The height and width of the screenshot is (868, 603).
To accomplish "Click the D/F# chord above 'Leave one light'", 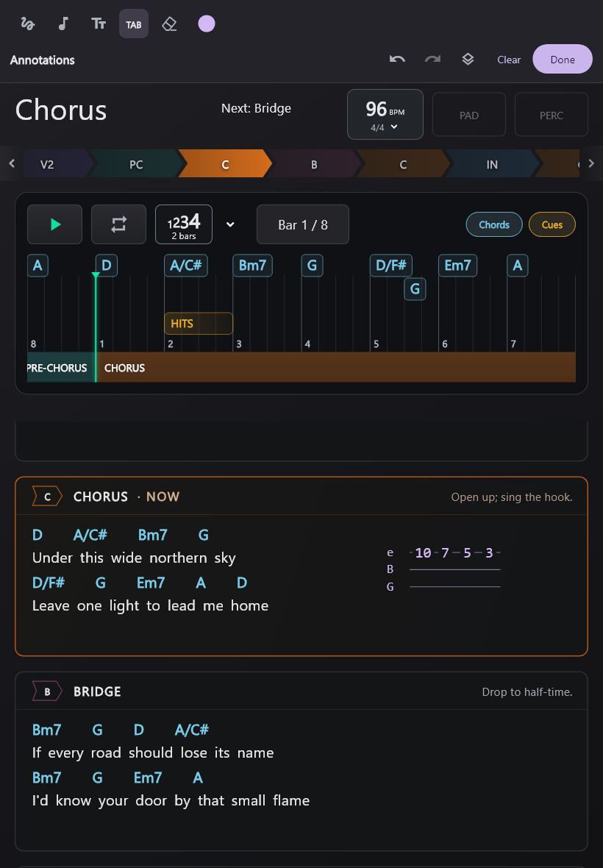I will pyautogui.click(x=49, y=583).
